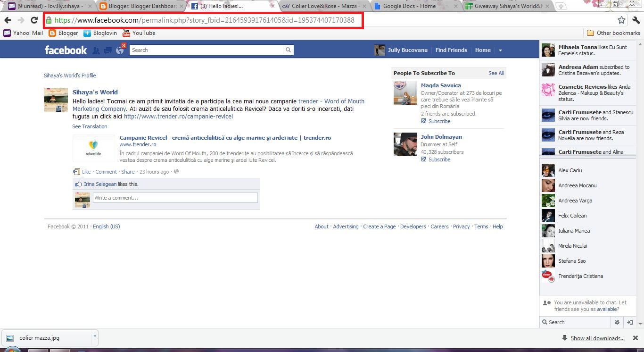Click See Translation link
Viewport: 644px width, 352px height.
(90, 126)
